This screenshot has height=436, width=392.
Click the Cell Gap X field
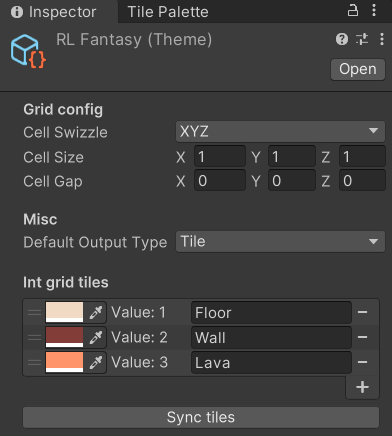(x=220, y=181)
